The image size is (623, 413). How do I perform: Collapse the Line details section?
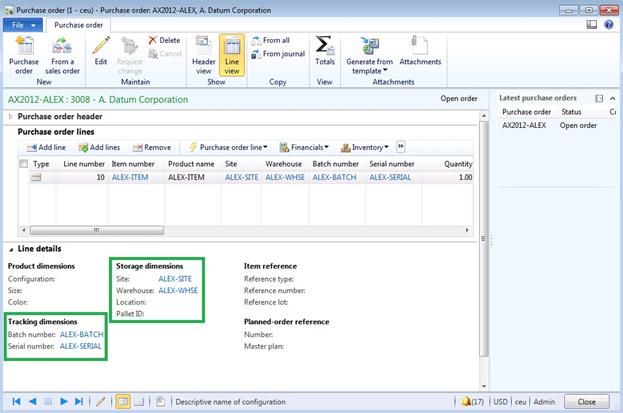point(11,249)
